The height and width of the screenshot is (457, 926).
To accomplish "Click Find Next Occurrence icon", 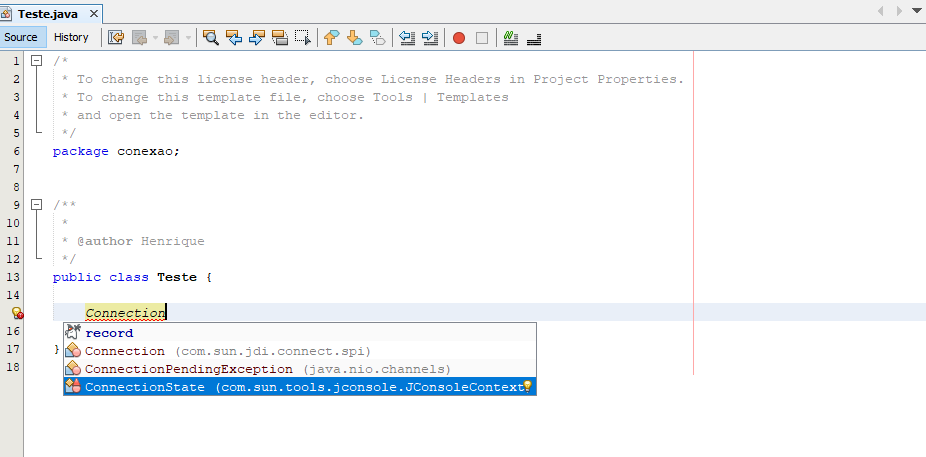I will click(x=256, y=38).
